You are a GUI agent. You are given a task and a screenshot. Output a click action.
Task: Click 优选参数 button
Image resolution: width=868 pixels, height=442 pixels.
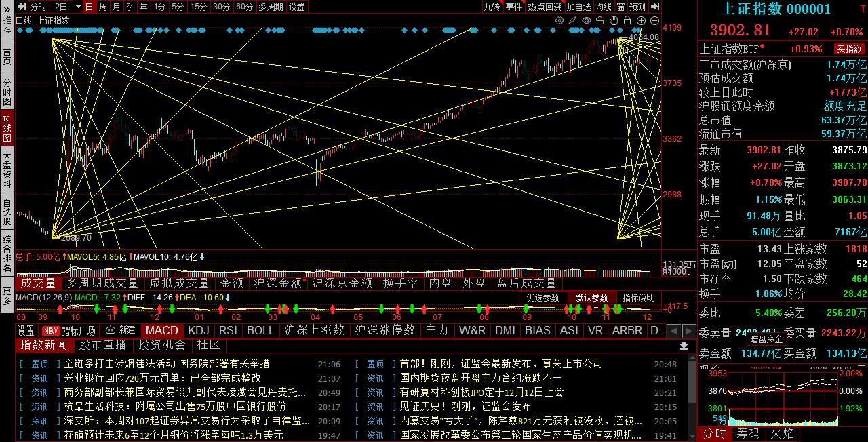point(542,298)
